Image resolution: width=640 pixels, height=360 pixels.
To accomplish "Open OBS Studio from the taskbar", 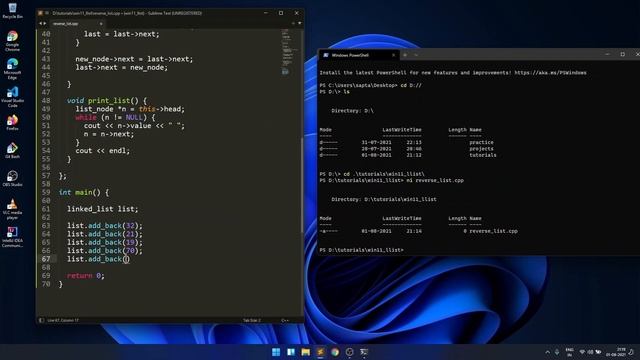I will (x=349, y=352).
